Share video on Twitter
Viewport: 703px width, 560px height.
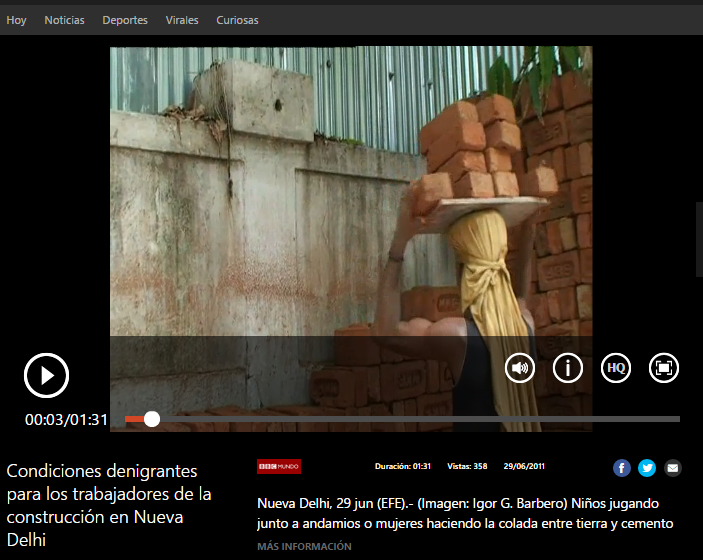coord(647,467)
